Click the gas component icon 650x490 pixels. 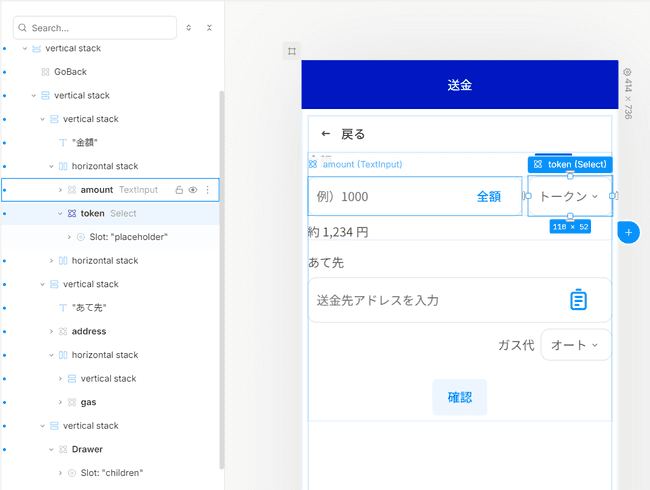(72, 402)
